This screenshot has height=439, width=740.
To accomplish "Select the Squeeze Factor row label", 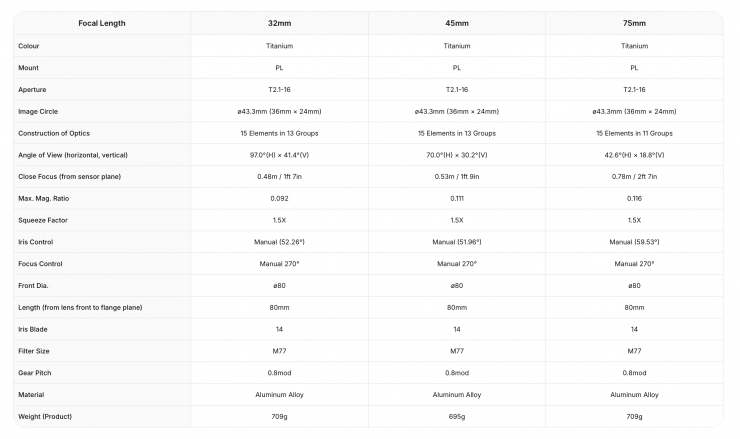I will tap(43, 220).
